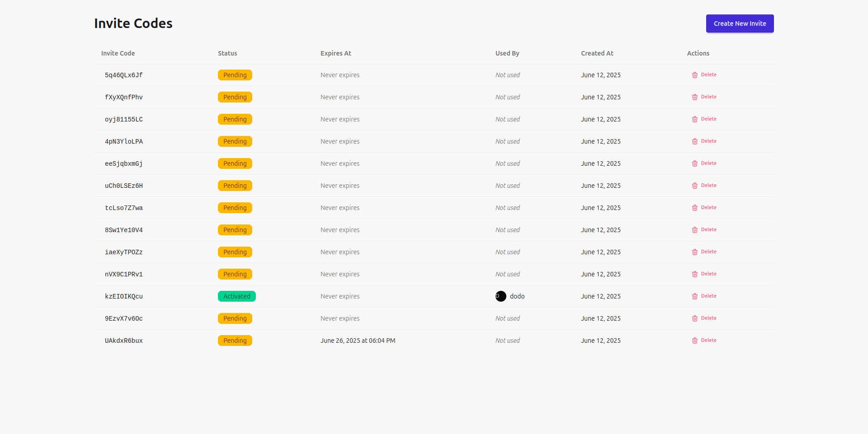Click the dodo username in Used By

(x=517, y=296)
